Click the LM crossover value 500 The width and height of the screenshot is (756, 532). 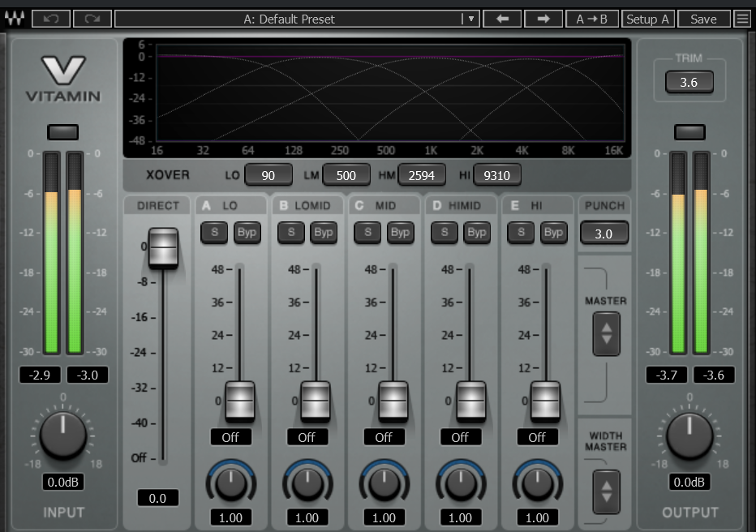(346, 175)
